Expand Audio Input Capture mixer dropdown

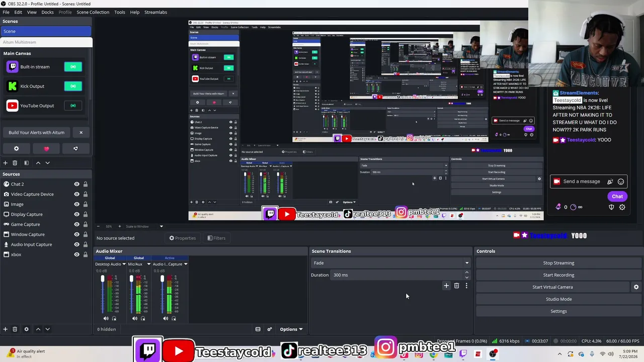(x=185, y=264)
